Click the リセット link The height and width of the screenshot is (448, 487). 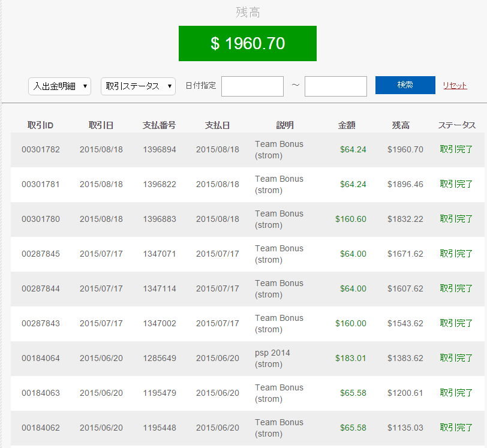point(455,86)
